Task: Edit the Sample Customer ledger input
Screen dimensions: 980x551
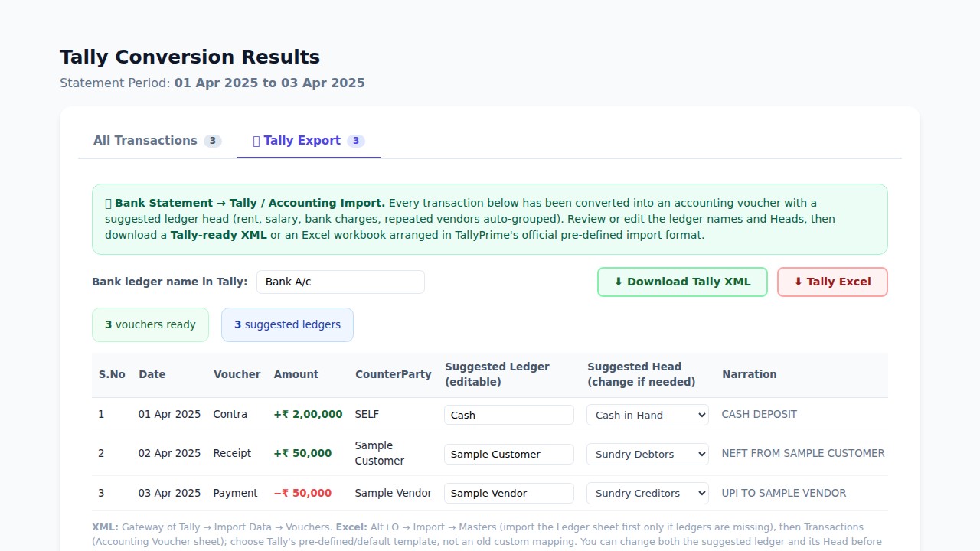Action: [509, 454]
